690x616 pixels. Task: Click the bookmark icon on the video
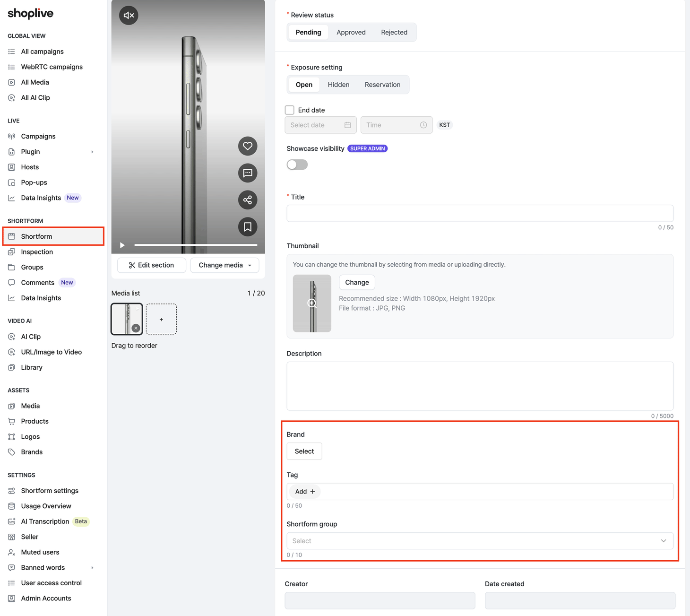click(x=248, y=227)
